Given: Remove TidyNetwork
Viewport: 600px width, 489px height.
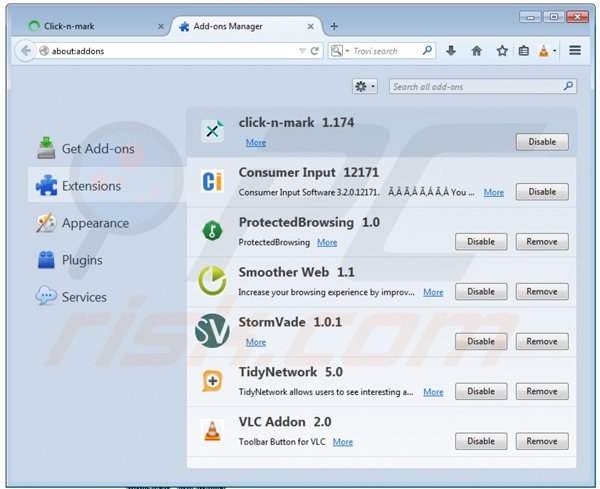Looking at the screenshot, I should [542, 391].
